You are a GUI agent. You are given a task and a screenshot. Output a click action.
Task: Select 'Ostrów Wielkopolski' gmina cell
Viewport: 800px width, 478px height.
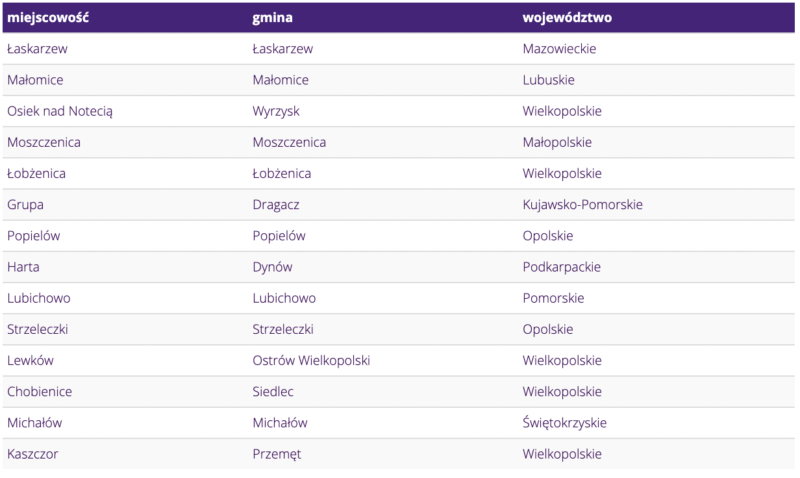pos(312,360)
